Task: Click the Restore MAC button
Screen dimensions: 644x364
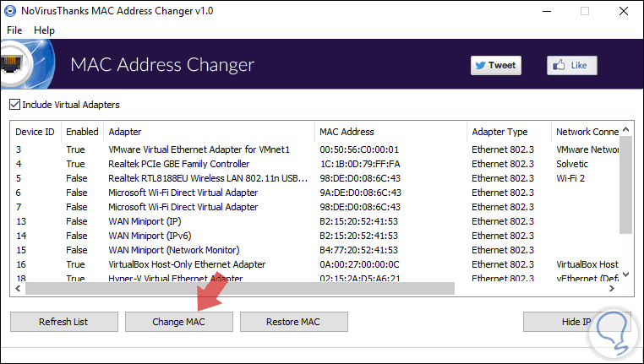Action: click(x=292, y=322)
